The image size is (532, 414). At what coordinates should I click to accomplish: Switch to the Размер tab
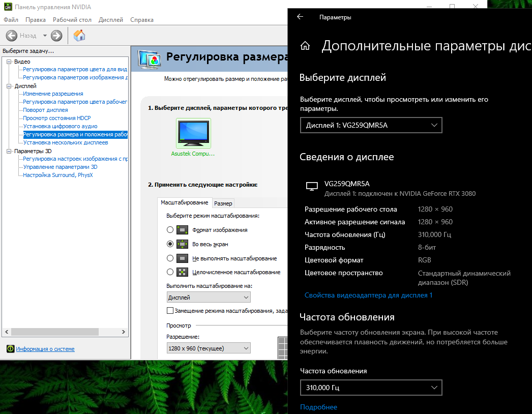(x=223, y=203)
